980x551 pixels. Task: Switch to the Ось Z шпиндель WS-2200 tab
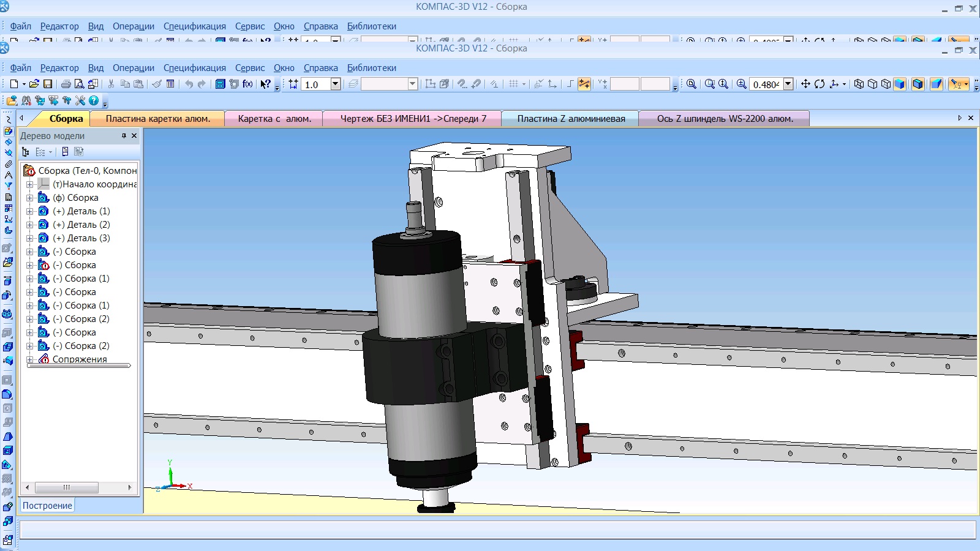pyautogui.click(x=725, y=119)
